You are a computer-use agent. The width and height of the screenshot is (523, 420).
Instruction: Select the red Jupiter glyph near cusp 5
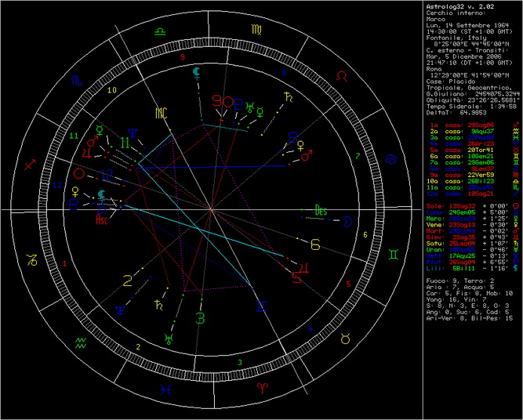point(305,268)
